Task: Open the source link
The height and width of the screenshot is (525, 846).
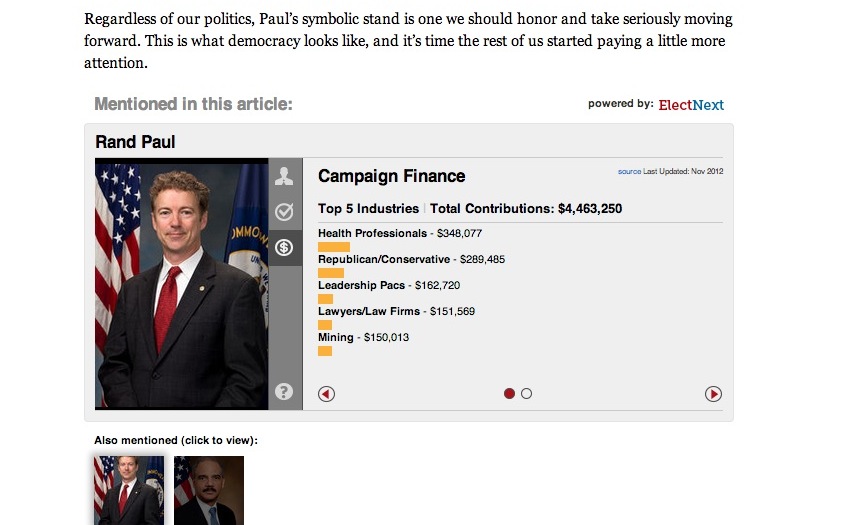Action: [x=629, y=171]
